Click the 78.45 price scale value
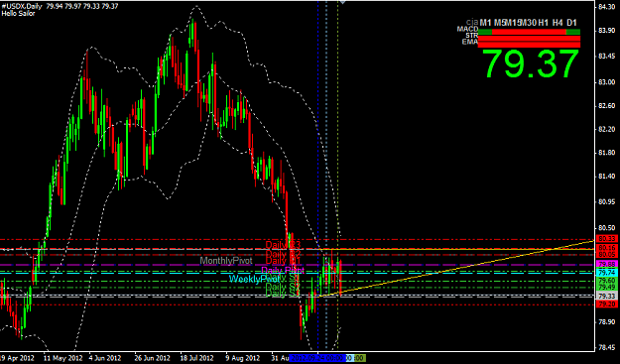The height and width of the screenshot is (364, 620). (606, 348)
